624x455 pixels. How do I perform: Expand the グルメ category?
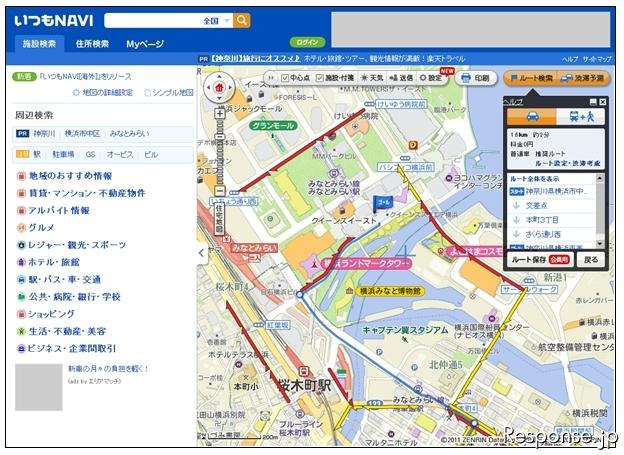[x=41, y=228]
